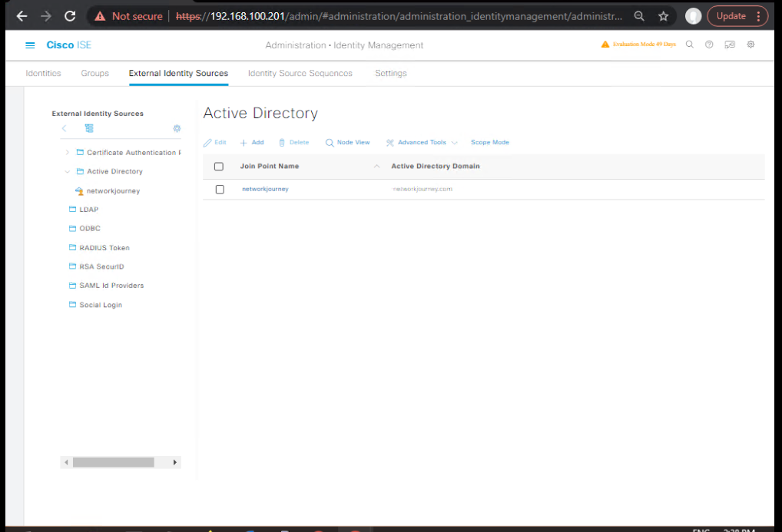Viewport: 782px width, 532px height.
Task: Enable Scope Mode
Action: (490, 143)
